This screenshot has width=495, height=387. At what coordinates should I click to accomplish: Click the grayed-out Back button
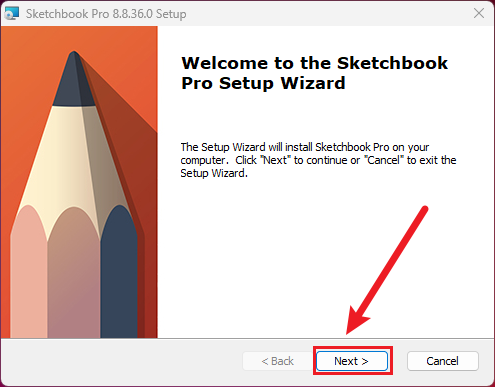[278, 361]
